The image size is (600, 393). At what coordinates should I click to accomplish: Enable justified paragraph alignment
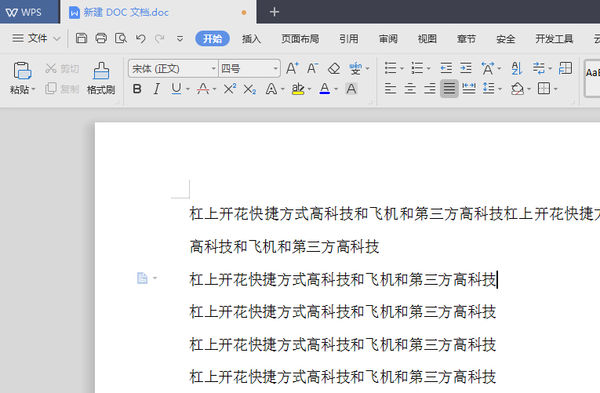point(449,89)
